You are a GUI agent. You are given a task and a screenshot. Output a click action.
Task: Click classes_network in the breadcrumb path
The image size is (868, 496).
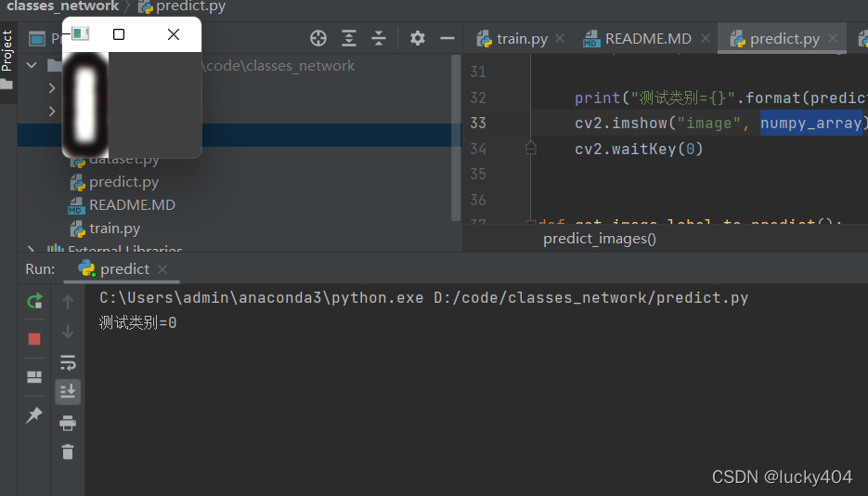pos(62,7)
